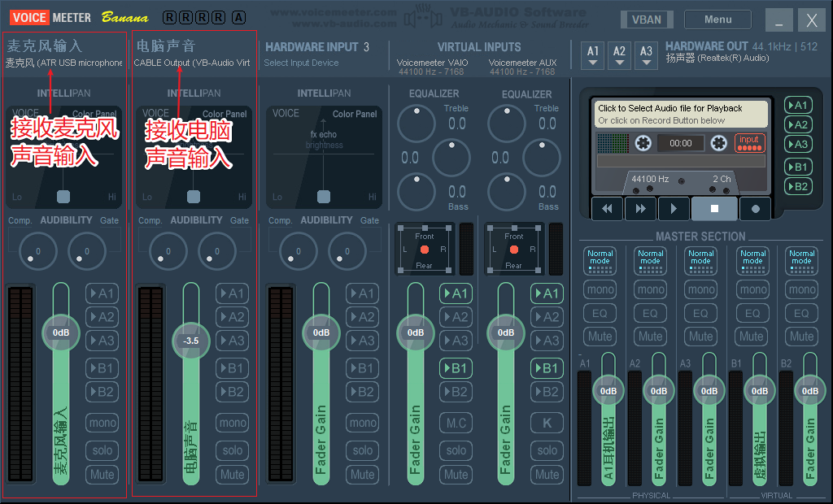
Task: Mute master bus A1
Action: 600,337
